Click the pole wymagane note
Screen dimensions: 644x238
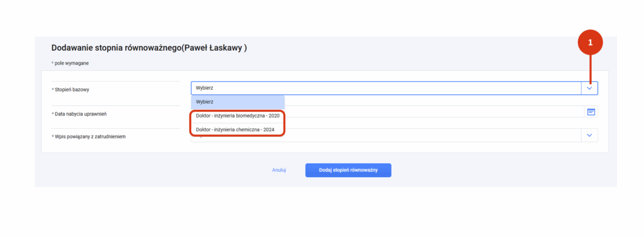(72, 63)
